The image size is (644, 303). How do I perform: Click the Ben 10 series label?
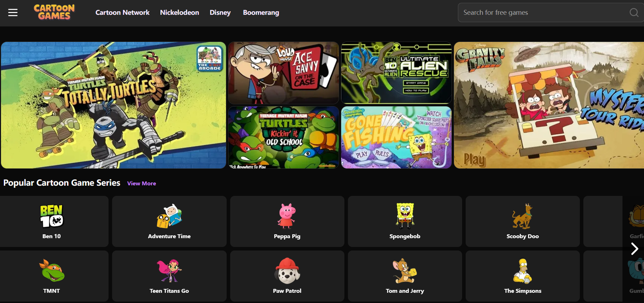tap(51, 236)
